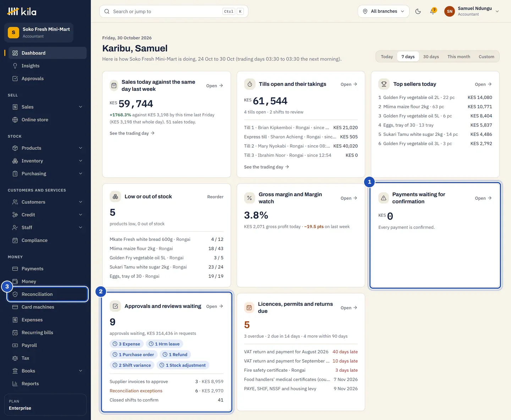
Task: Switch to the 30 days tab
Action: pos(431,56)
